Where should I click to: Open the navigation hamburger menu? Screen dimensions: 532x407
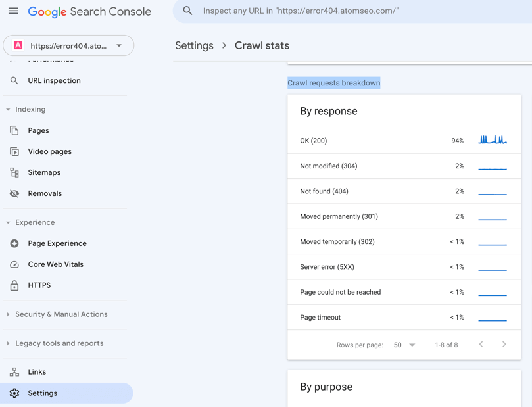click(x=13, y=11)
